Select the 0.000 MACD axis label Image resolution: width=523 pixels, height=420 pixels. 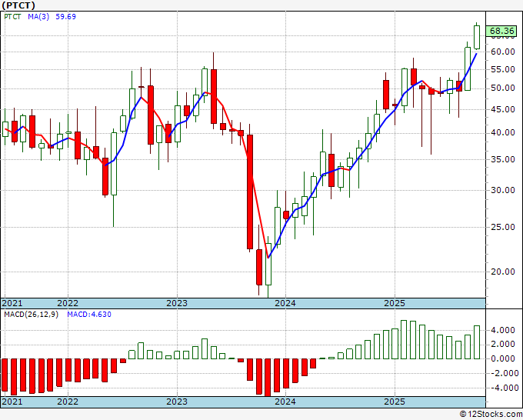tap(505, 359)
